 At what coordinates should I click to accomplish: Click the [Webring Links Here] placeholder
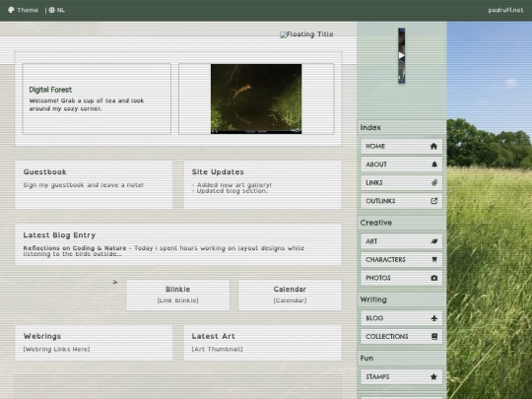click(57, 349)
